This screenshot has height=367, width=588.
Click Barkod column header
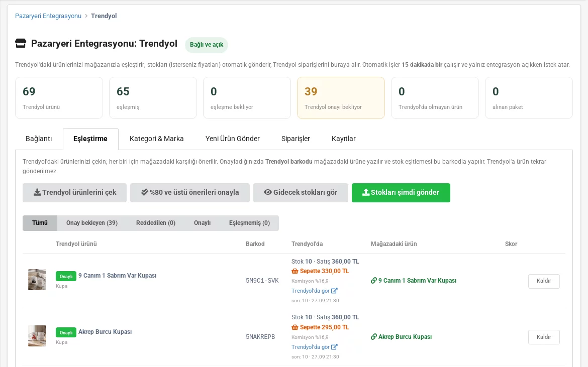255,244
